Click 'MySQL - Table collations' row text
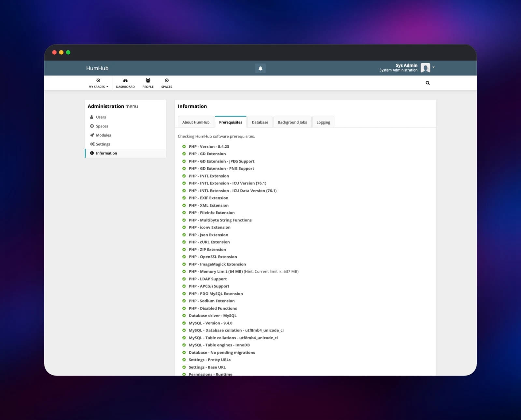This screenshot has height=420, width=521. [233, 338]
